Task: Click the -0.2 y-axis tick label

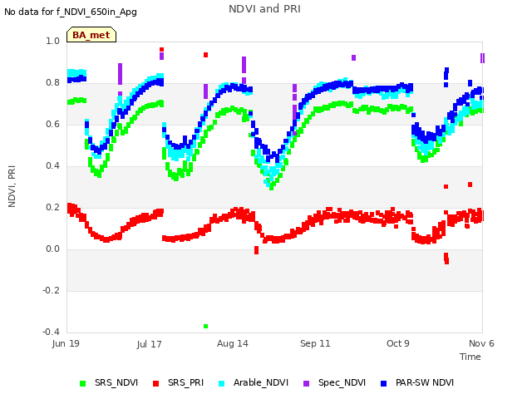Action: pos(51,290)
